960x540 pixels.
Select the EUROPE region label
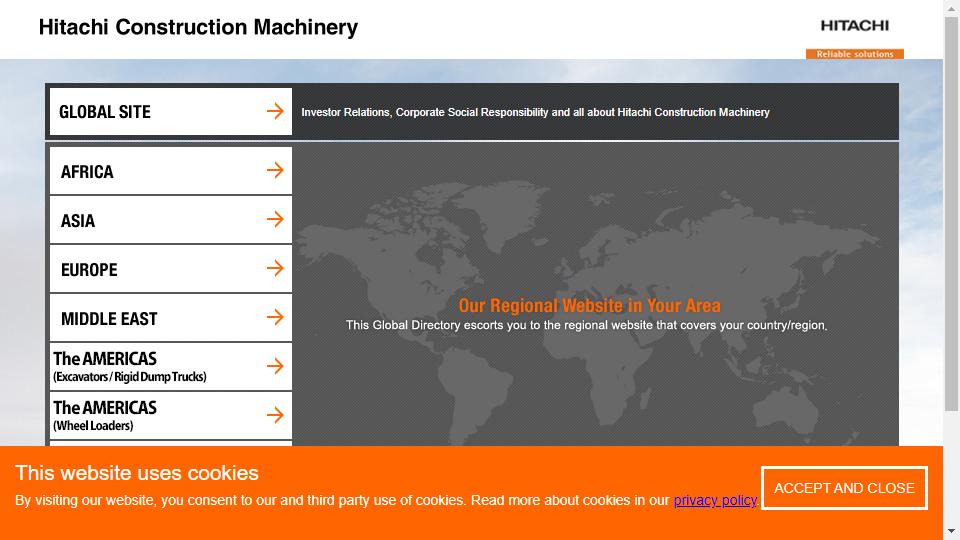click(x=89, y=270)
